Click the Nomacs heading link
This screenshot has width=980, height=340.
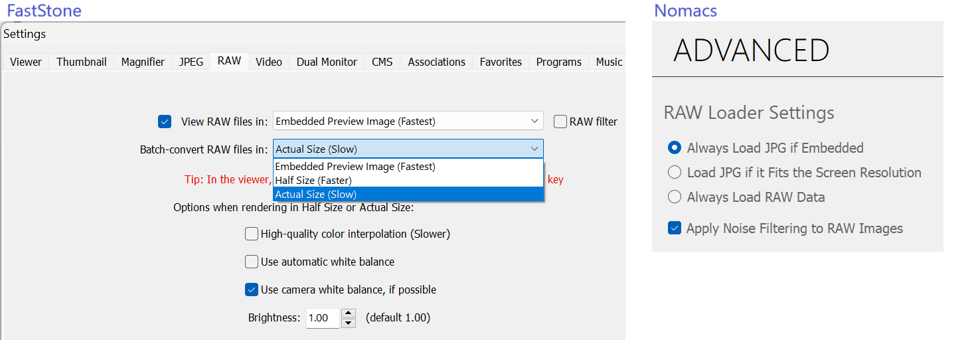coord(685,11)
